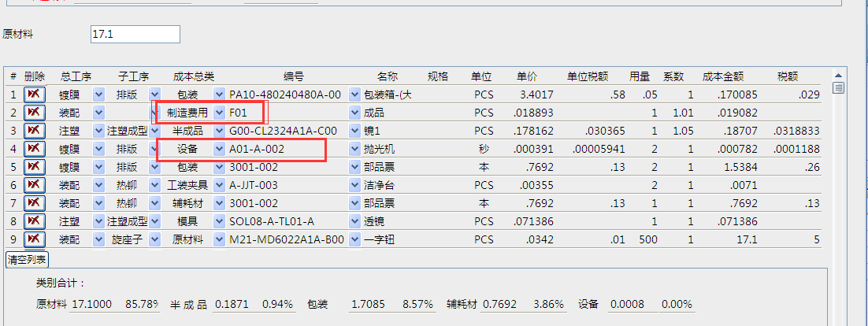Click the 编号 column header
Image resolution: width=868 pixels, height=326 pixels.
[294, 76]
